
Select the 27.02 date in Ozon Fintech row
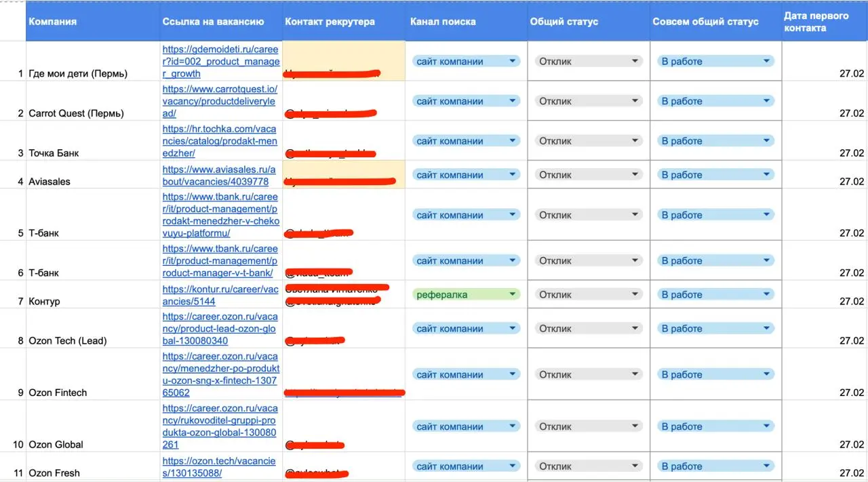[824, 375]
